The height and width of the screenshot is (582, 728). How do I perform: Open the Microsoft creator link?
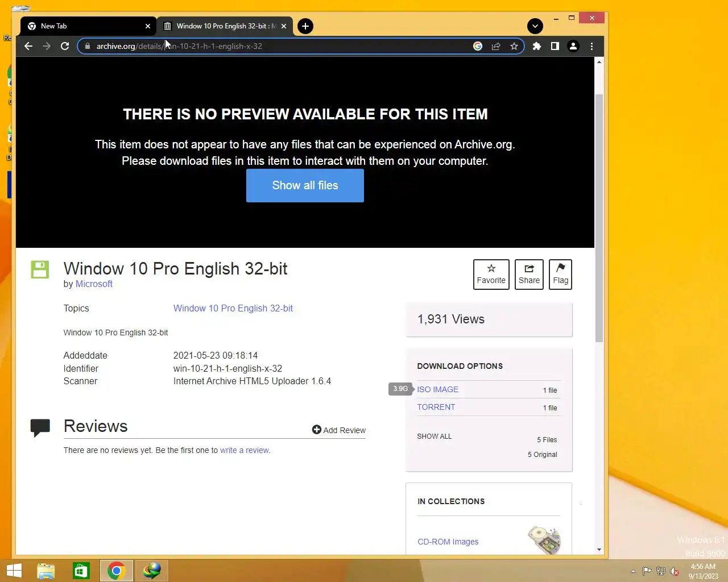click(94, 284)
